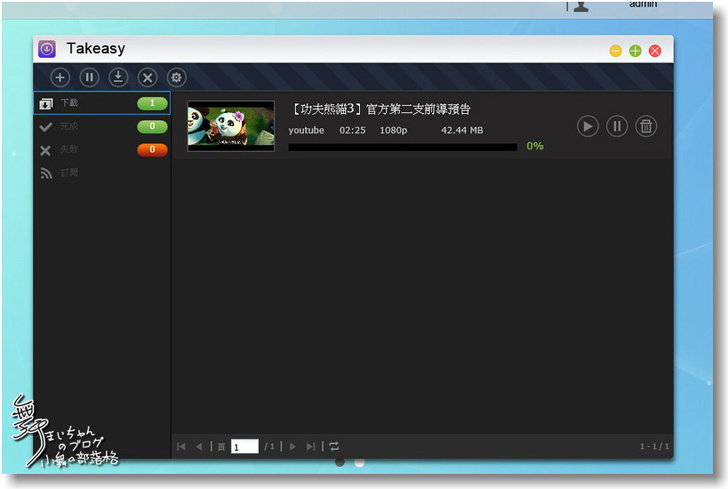
Task: Pause the 功夫熊貓3 video download
Action: click(x=617, y=126)
